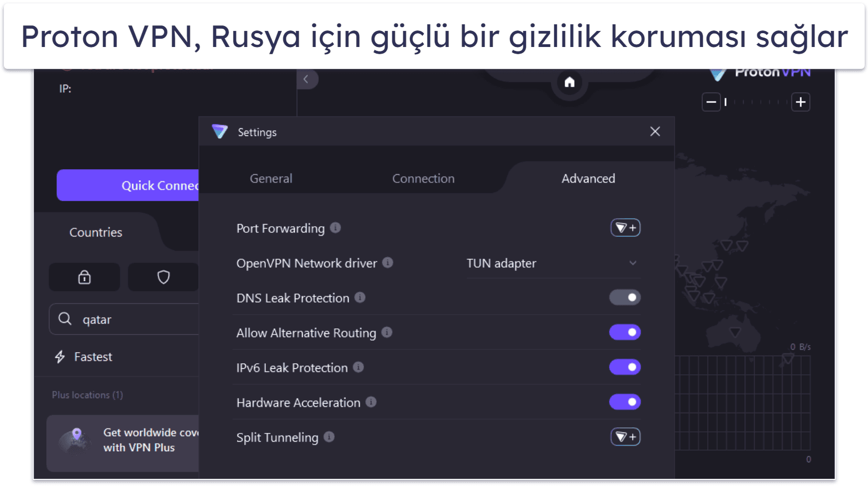Switch to the General tab
Image resolution: width=868 pixels, height=486 pixels.
click(x=271, y=179)
